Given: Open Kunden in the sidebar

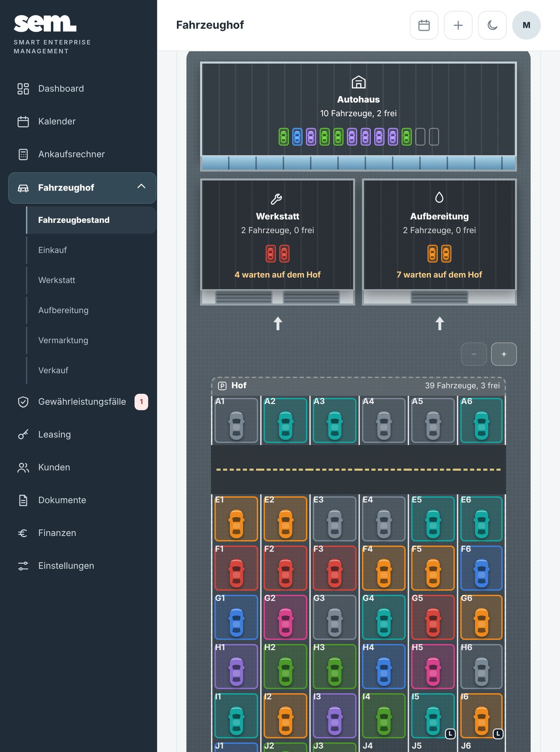Looking at the screenshot, I should pyautogui.click(x=82, y=468).
